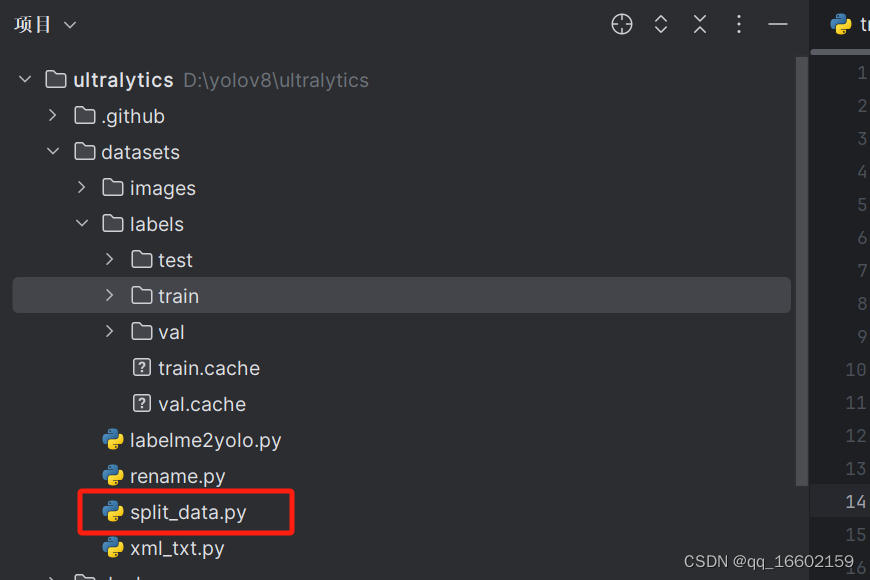Switch to the partially visible editor tab
The height and width of the screenshot is (580, 870).
(848, 25)
